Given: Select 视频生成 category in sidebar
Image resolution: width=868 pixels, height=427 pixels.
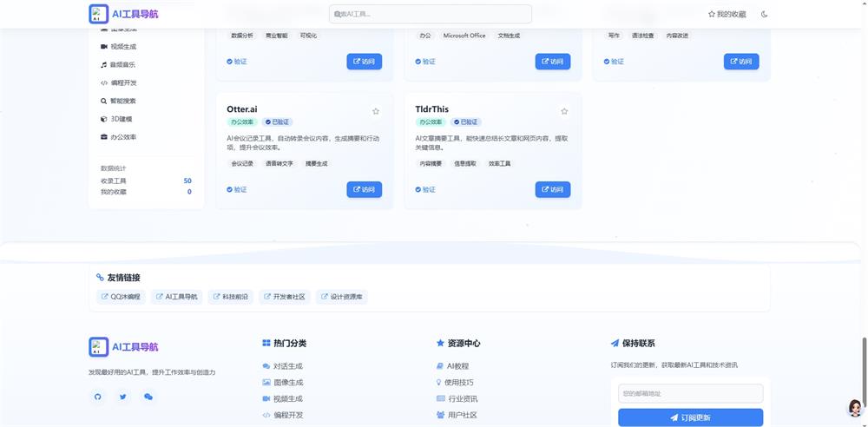Looking at the screenshot, I should pos(118,47).
